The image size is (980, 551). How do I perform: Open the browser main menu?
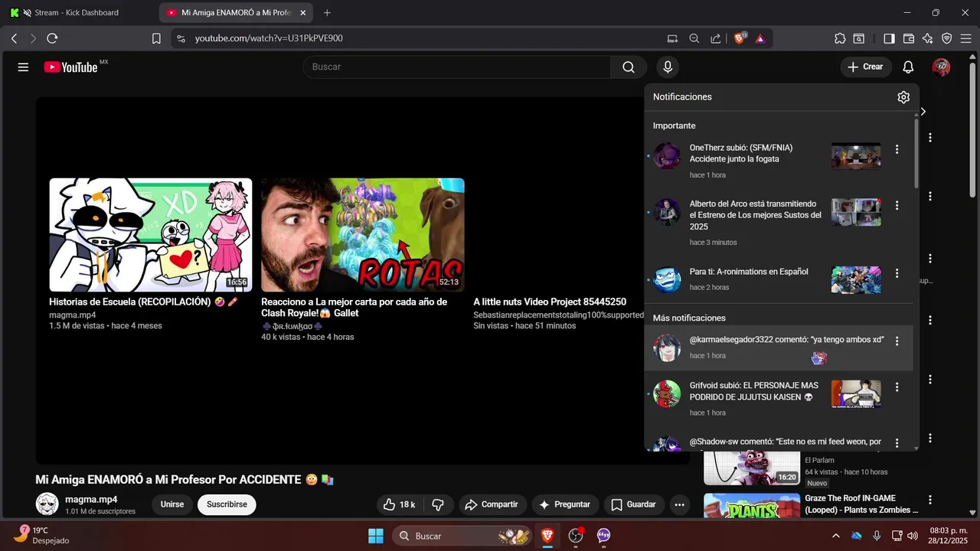coord(966,38)
